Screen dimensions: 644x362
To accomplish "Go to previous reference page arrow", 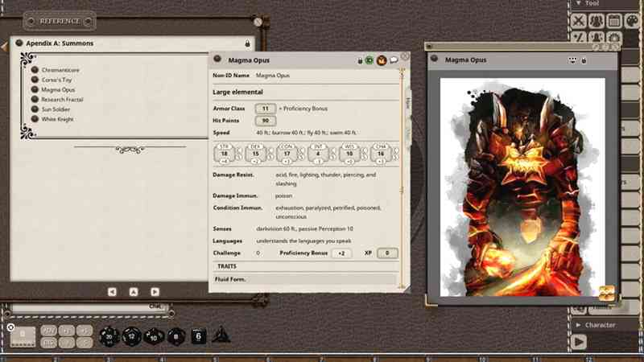I will pyautogui.click(x=112, y=291).
